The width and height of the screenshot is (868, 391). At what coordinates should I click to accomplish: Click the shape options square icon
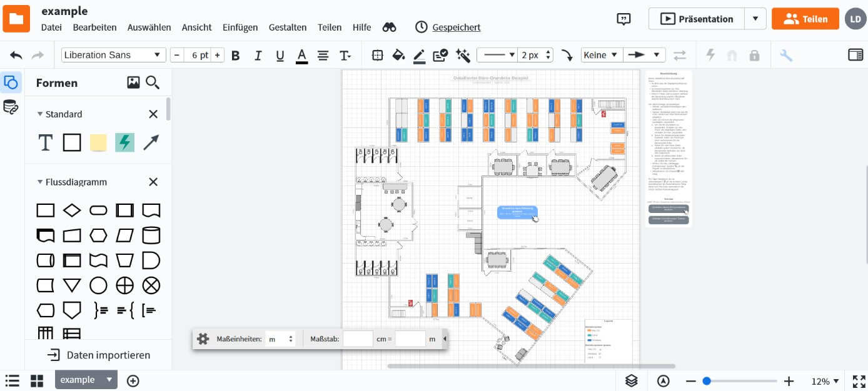pos(377,56)
